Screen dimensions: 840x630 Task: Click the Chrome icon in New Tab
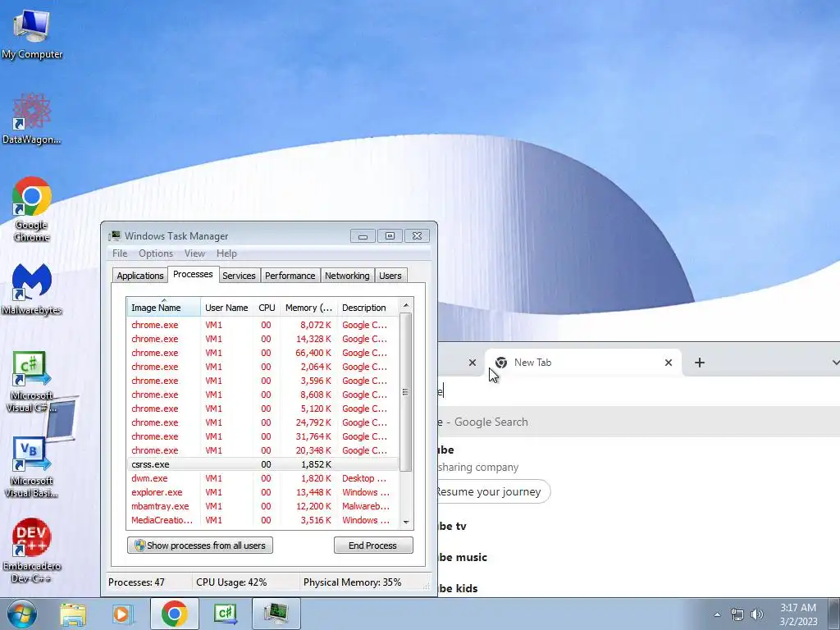point(501,363)
